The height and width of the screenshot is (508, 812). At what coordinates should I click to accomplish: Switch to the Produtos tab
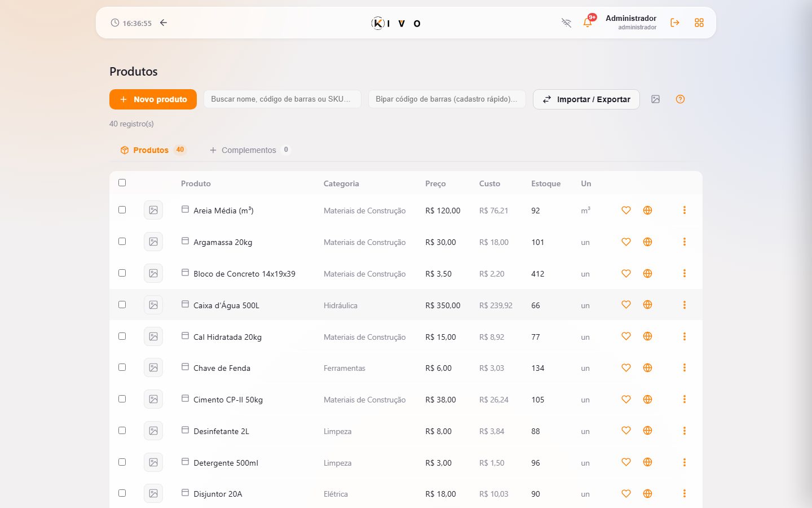click(x=152, y=150)
